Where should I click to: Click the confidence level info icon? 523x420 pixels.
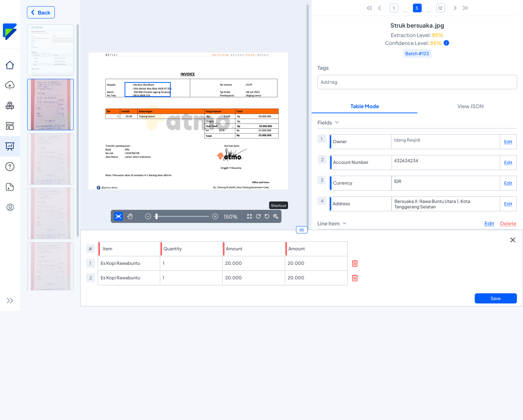click(446, 43)
